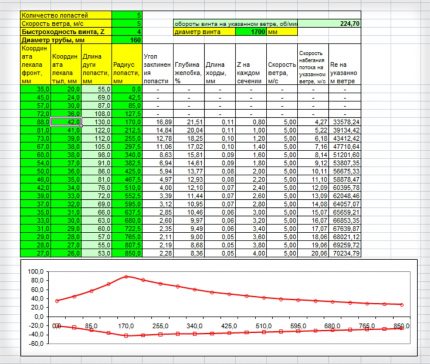Select the 21,51 groove depth cell
The width and height of the screenshot is (430, 364).
pos(189,122)
